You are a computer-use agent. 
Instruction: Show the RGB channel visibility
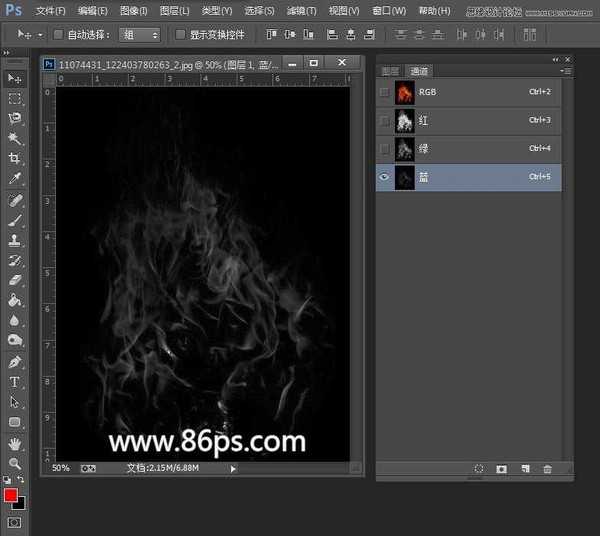pyautogui.click(x=385, y=92)
